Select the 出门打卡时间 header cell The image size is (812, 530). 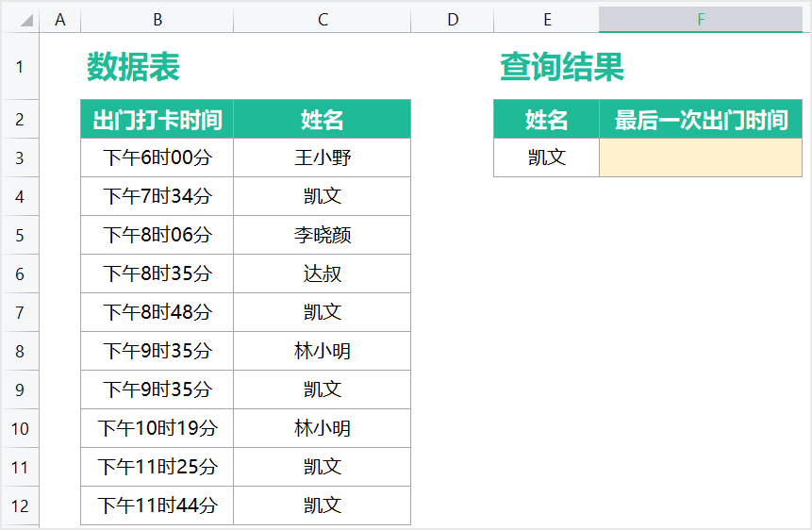click(157, 119)
